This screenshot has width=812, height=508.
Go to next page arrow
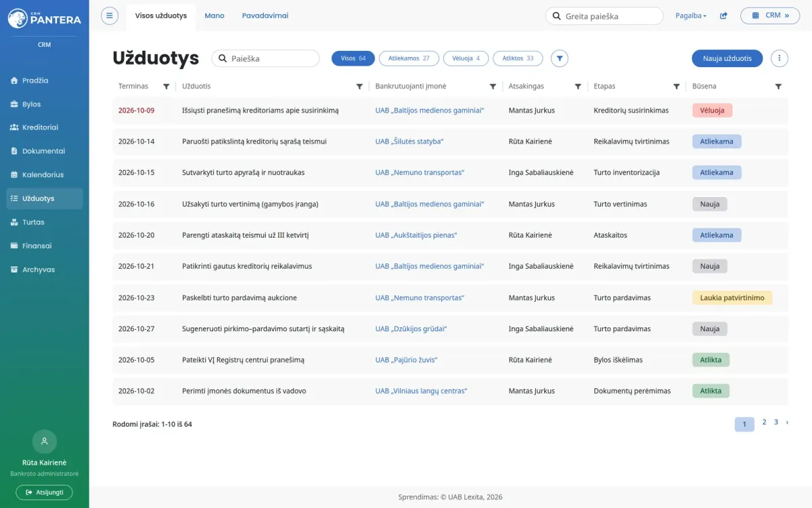point(787,422)
